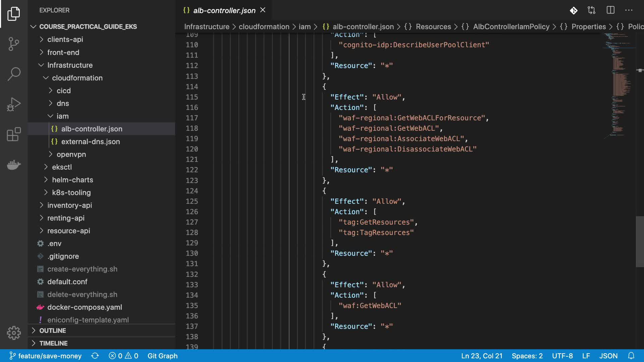
Task: Expand the TIMELINE section
Action: pyautogui.click(x=53, y=343)
